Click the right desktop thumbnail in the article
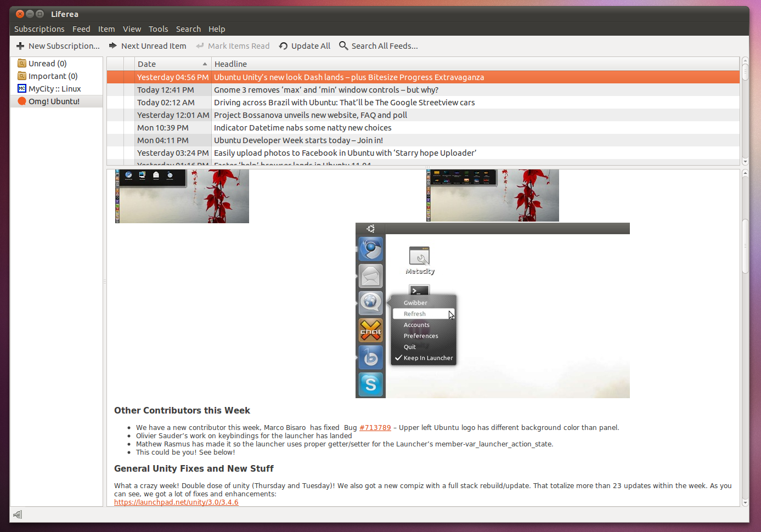Viewport: 761px width, 532px height. coord(493,196)
